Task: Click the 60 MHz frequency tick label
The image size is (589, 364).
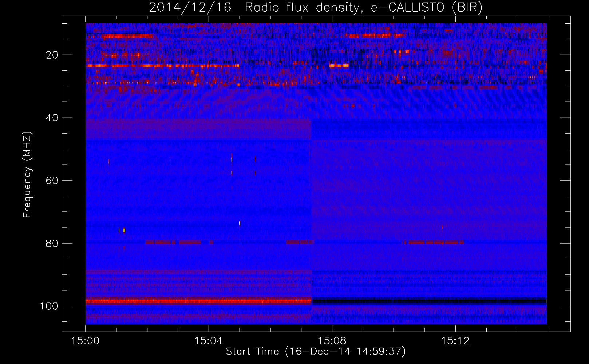Action: [52, 181]
